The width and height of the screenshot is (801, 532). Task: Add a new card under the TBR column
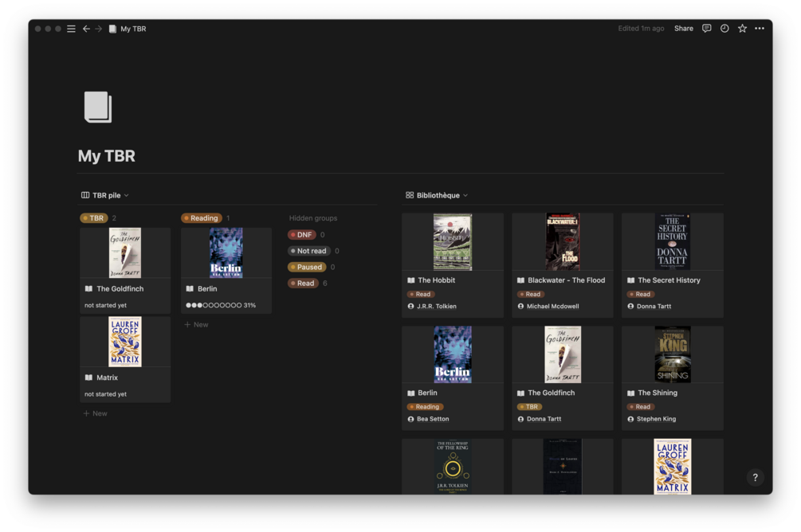pyautogui.click(x=96, y=413)
